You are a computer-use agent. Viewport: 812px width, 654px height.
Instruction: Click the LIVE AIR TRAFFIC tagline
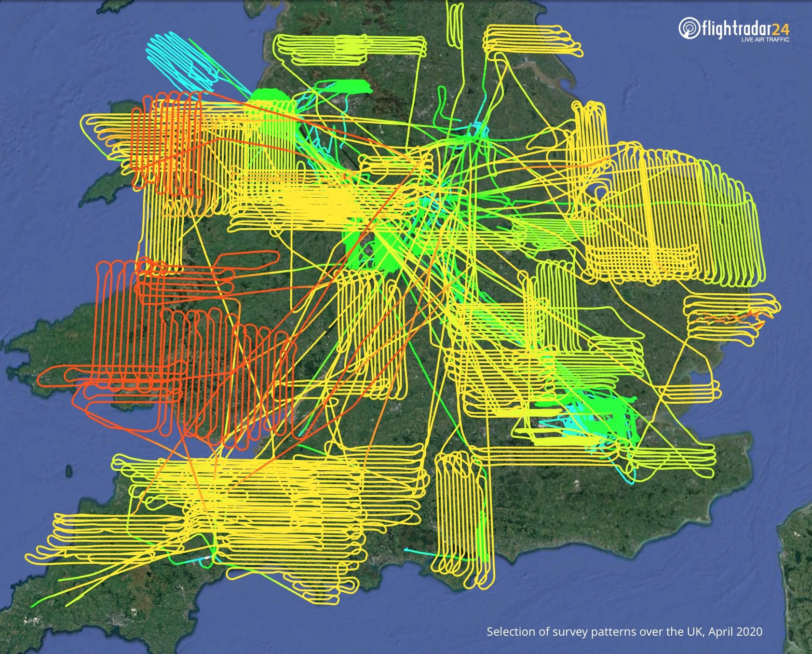click(x=765, y=40)
